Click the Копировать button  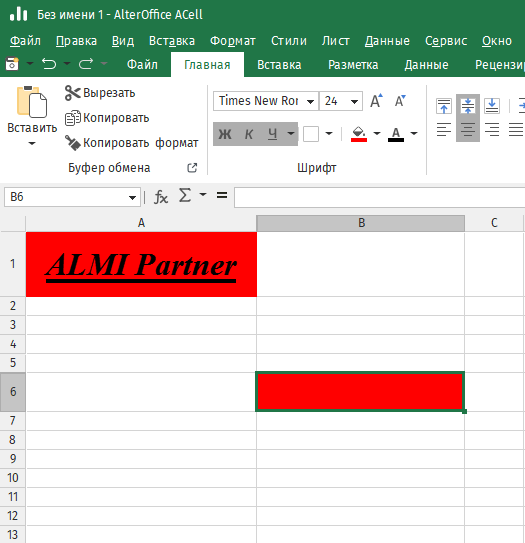pos(107,118)
